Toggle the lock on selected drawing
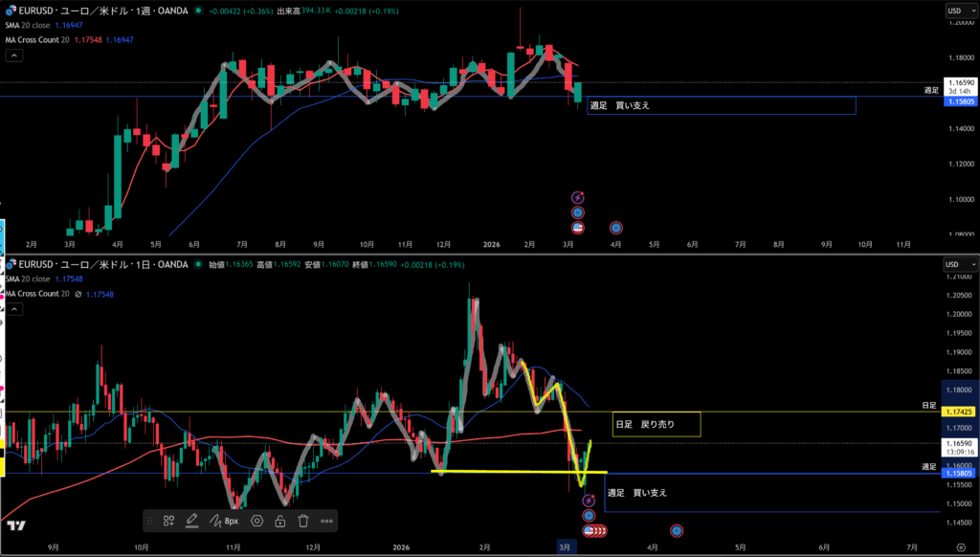980x557 pixels. pyautogui.click(x=280, y=521)
